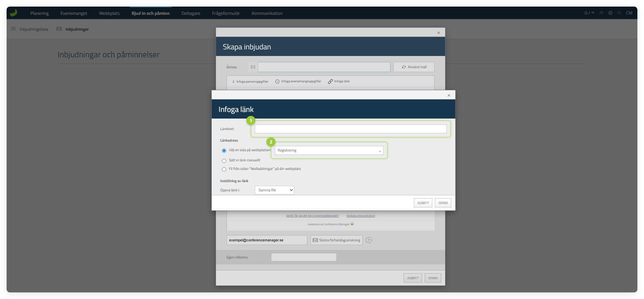
Task: Open the 'Samma flik' dropdown
Action: [275, 190]
